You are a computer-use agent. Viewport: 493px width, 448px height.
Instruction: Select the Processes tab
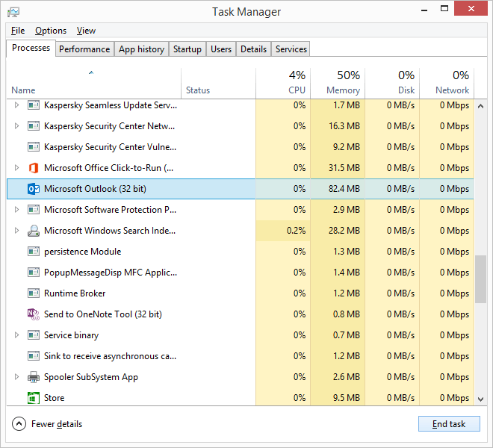click(31, 48)
